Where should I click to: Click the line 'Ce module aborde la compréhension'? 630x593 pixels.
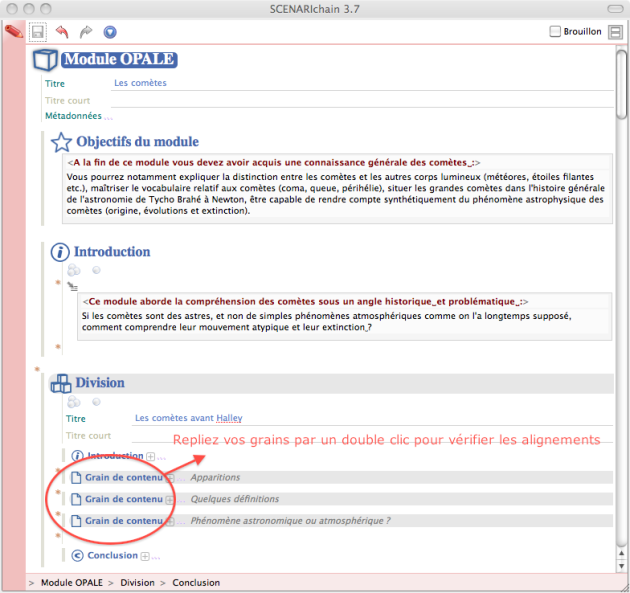click(305, 302)
